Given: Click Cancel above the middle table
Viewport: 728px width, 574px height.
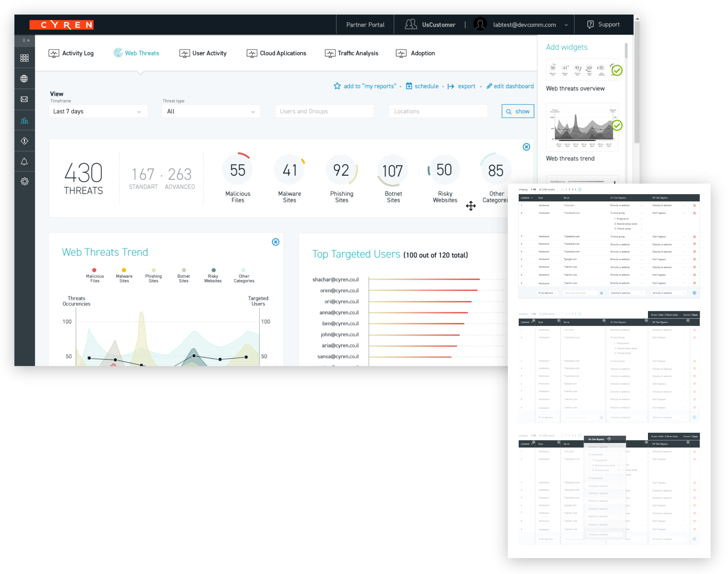Looking at the screenshot, I should (687, 315).
